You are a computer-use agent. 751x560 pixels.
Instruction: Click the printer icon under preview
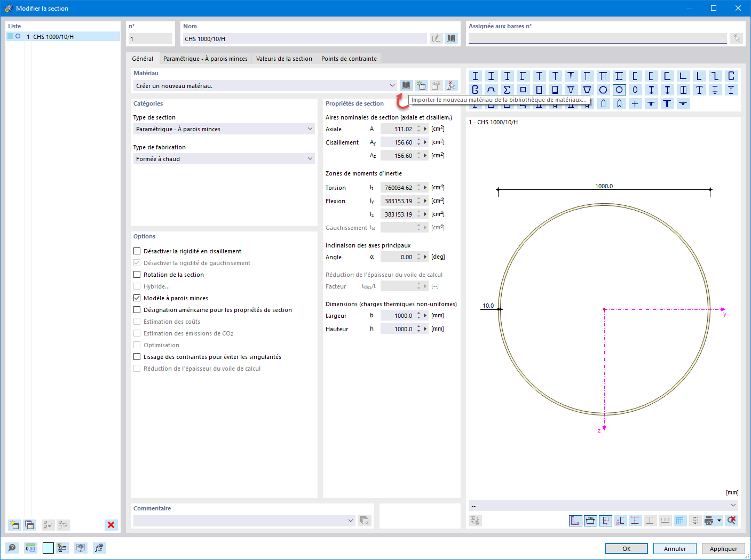(709, 521)
